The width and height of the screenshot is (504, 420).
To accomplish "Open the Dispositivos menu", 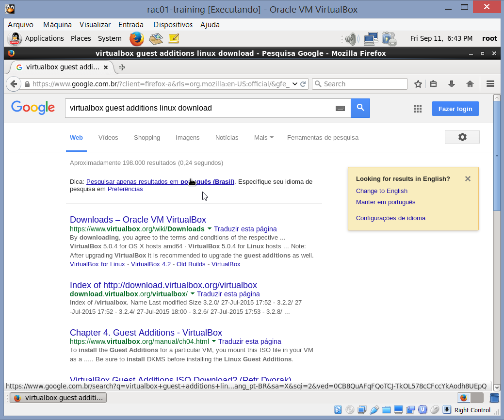I will pyautogui.click(x=173, y=25).
